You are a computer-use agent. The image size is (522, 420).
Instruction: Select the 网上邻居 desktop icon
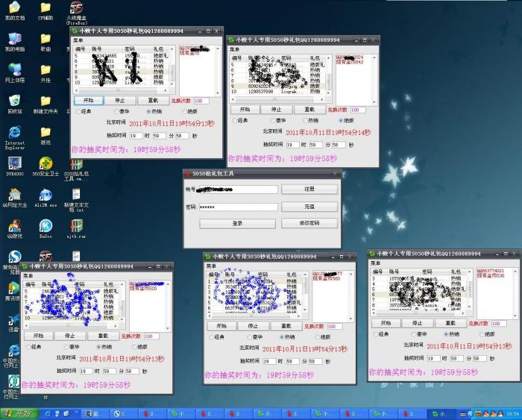click(15, 73)
